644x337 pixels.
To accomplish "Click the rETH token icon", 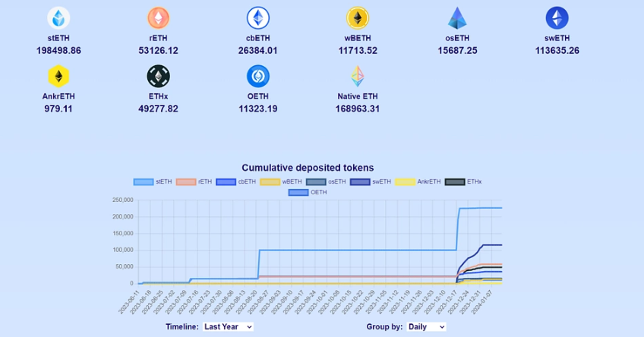I will 158,18.
